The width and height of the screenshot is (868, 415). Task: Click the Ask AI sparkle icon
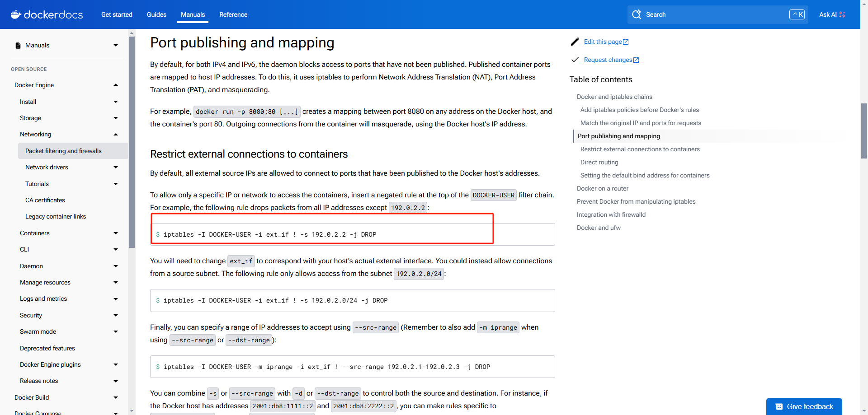click(842, 14)
